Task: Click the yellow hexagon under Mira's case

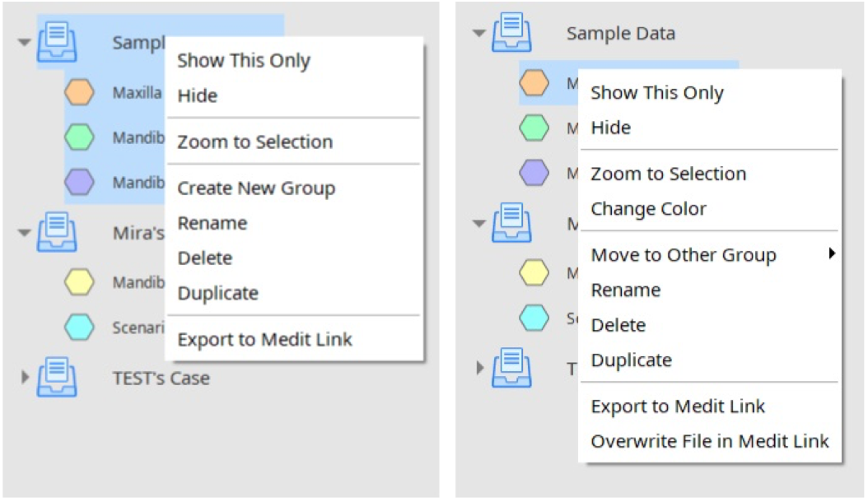Action: click(79, 281)
